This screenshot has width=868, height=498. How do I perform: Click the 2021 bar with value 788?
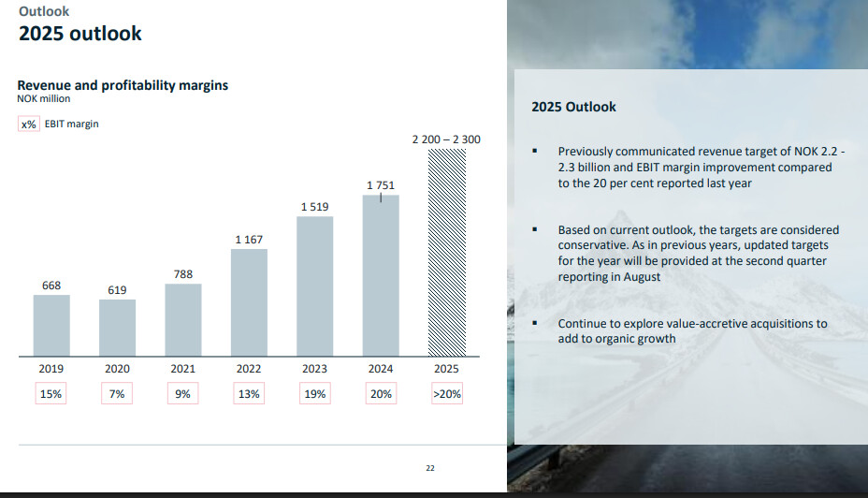point(183,319)
